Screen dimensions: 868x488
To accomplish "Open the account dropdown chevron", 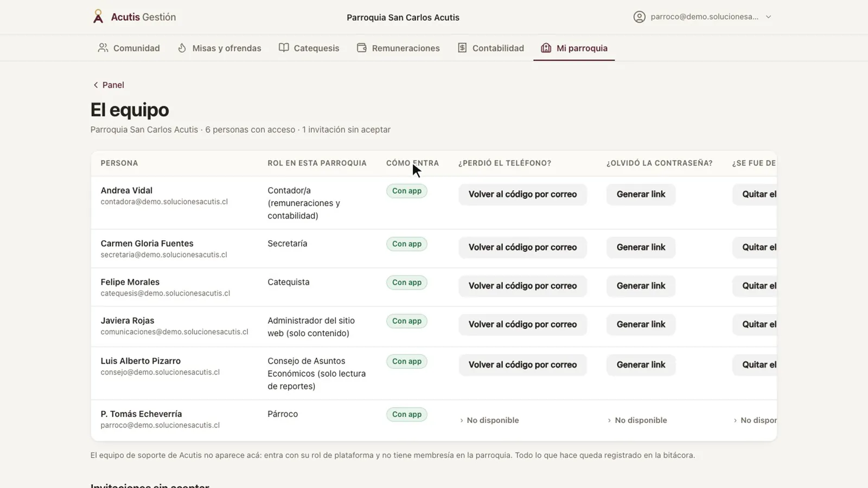I will (x=768, y=17).
